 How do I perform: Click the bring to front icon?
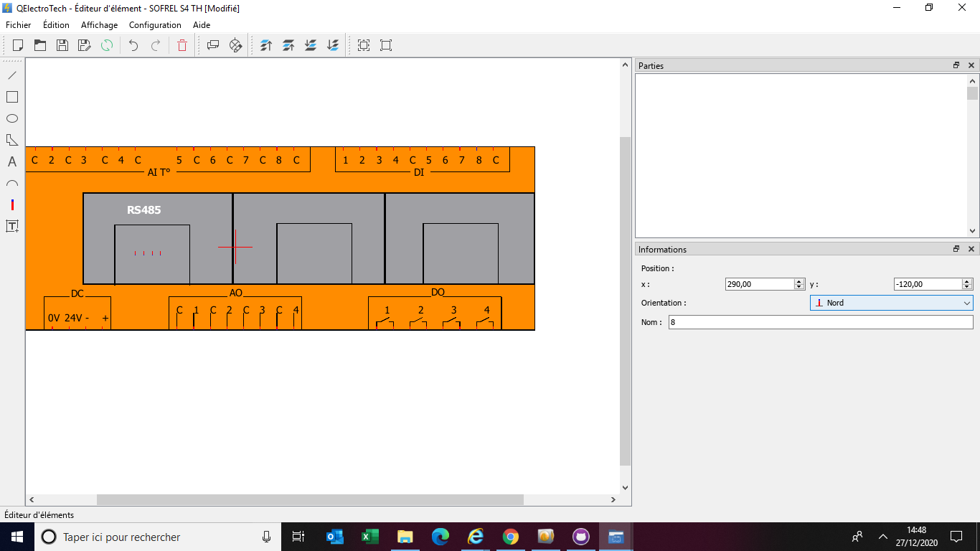[266, 45]
